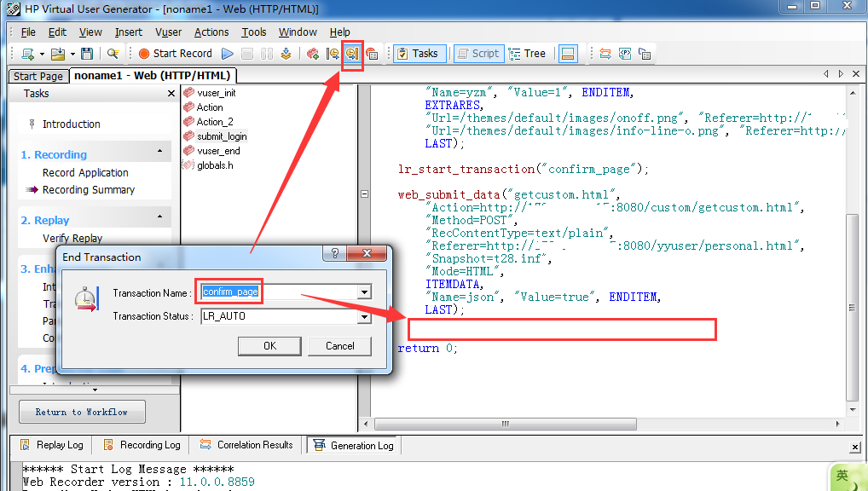Viewport: 868px width, 491px height.
Task: Click the Parameter list <P> icon
Action: pyautogui.click(x=625, y=54)
